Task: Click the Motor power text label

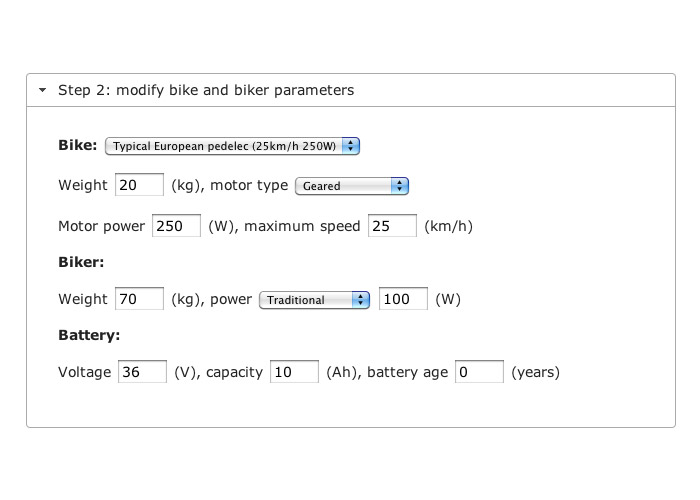Action: [x=102, y=226]
